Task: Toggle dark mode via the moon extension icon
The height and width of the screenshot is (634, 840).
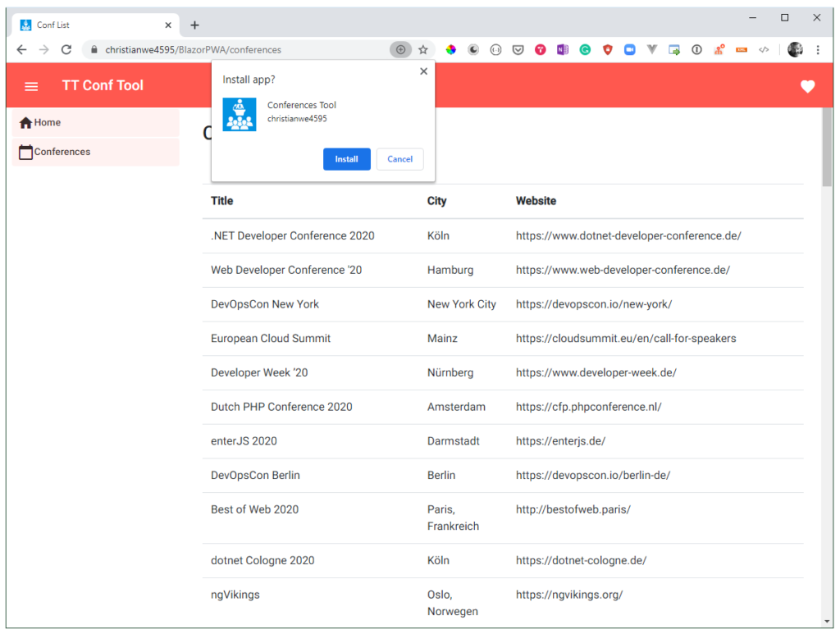Action: pos(473,49)
